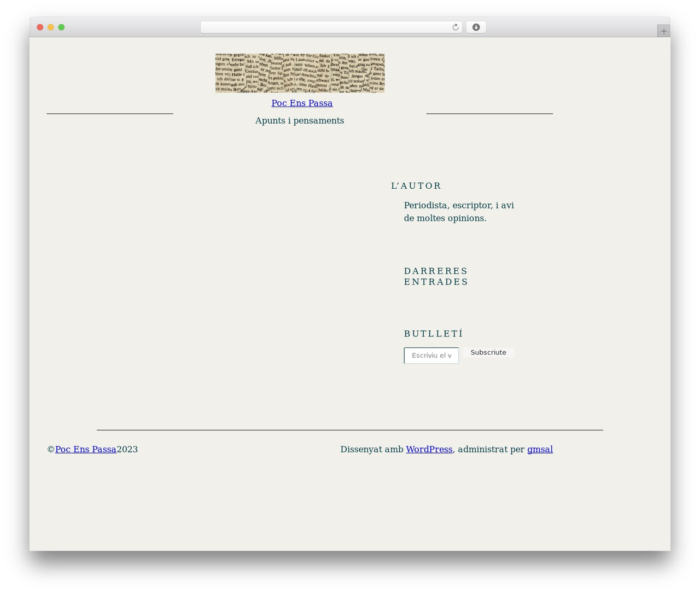Click the BUTLLETÍ heading
This screenshot has height=593, width=700.
point(434,334)
